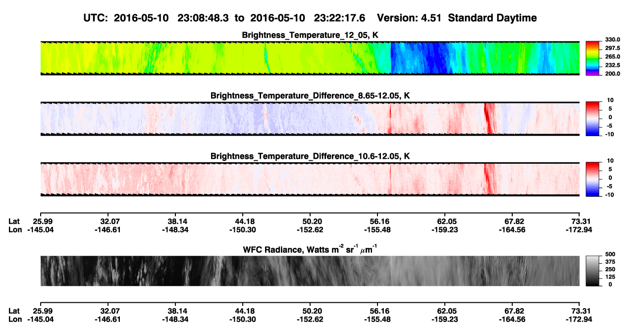Click the WFC Radiance grayscale image strip
This screenshot has width=644, height=330.
[x=310, y=271]
